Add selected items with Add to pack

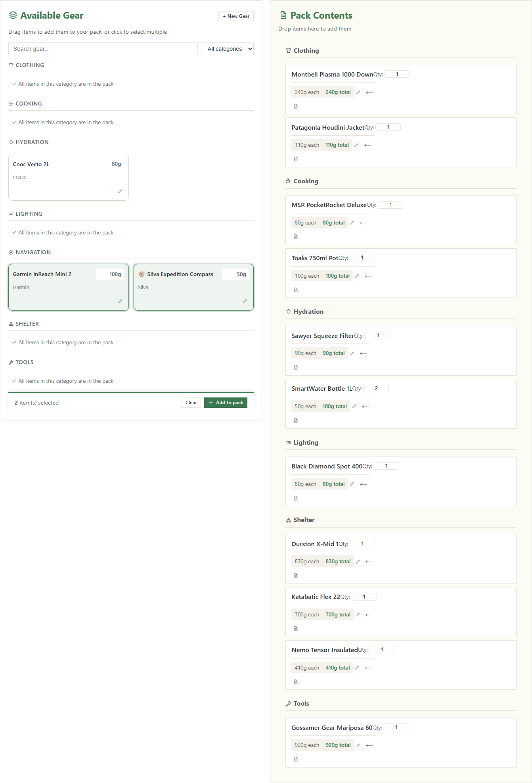point(226,403)
